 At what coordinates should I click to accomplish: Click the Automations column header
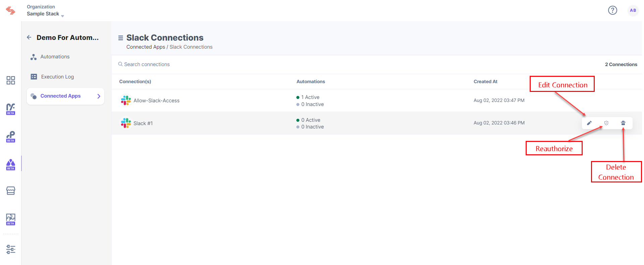coord(311,82)
